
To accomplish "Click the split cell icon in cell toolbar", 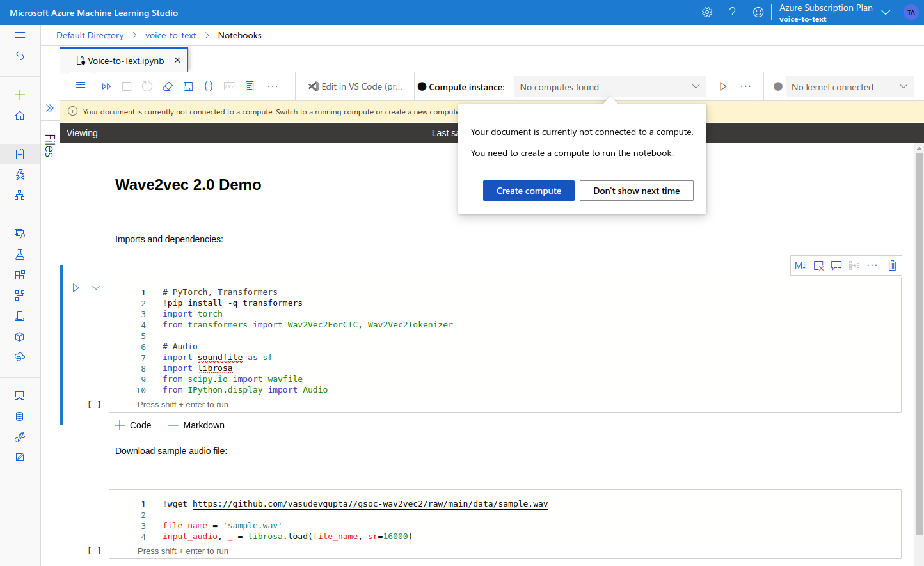I will 854,265.
